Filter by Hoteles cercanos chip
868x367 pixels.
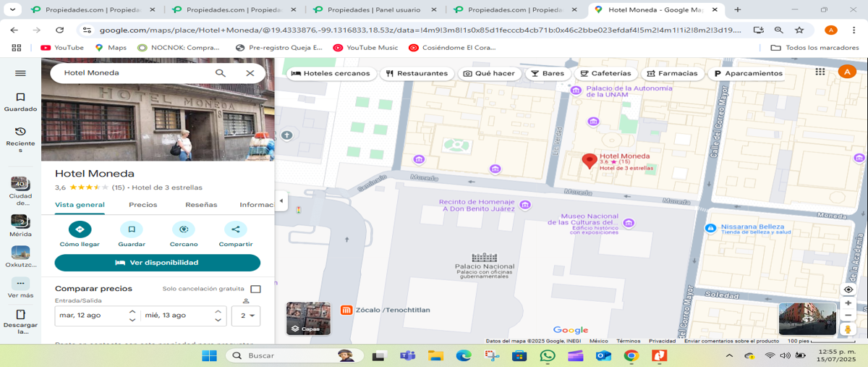(x=331, y=73)
